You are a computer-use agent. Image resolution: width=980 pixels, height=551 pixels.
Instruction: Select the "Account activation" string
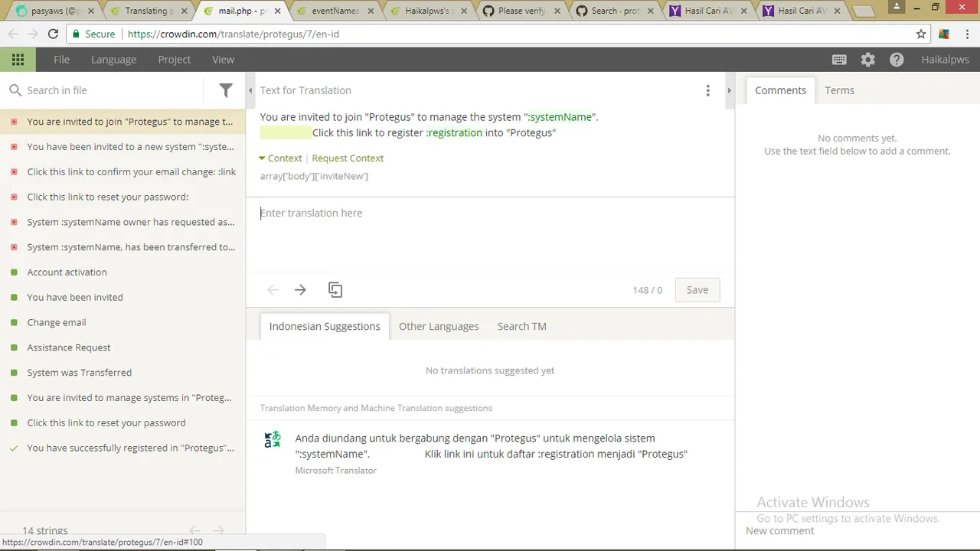point(122,272)
